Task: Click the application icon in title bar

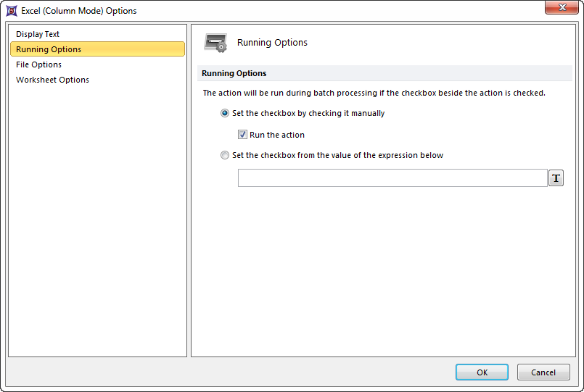Action: pos(12,11)
